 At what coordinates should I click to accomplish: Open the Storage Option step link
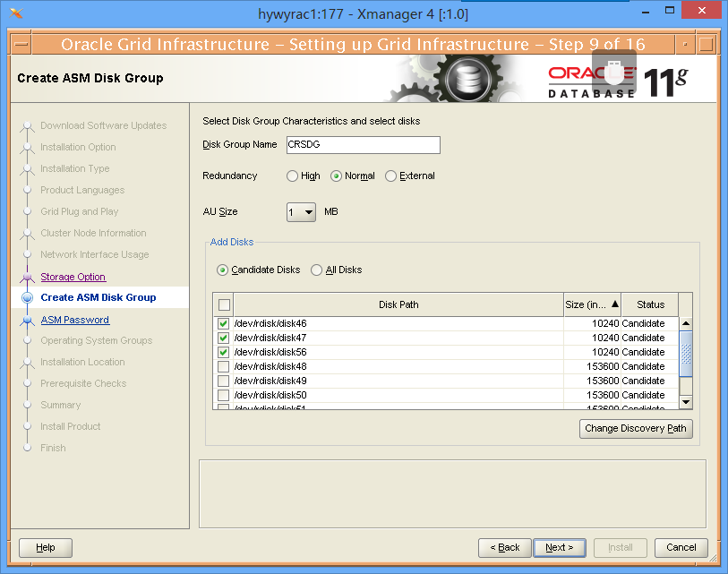click(x=73, y=278)
